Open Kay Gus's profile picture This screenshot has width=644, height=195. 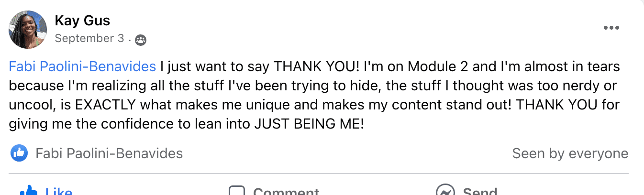coord(28,30)
